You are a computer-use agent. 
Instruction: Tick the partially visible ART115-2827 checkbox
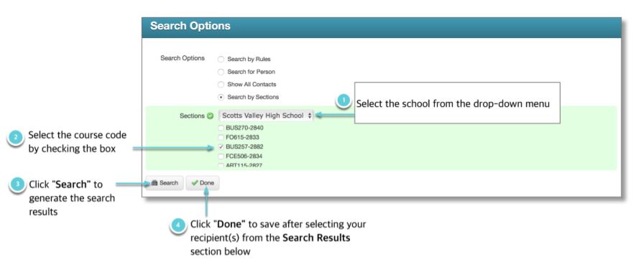pyautogui.click(x=221, y=165)
